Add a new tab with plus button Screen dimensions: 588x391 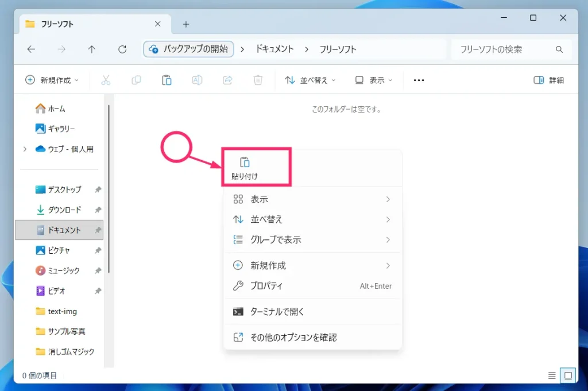[x=185, y=24]
